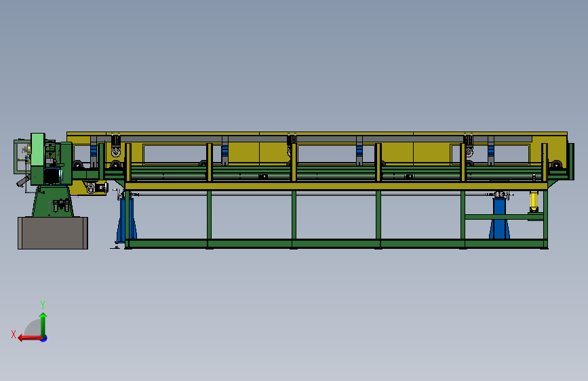The width and height of the screenshot is (588, 381).
Task: Select the yellow pneumatic cylinder at frame's right end
Action: 534,202
